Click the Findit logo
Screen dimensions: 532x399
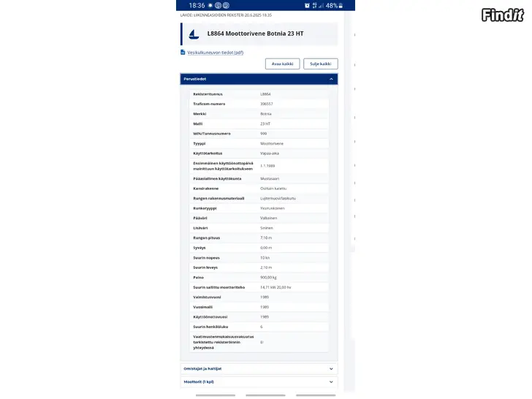[503, 15]
